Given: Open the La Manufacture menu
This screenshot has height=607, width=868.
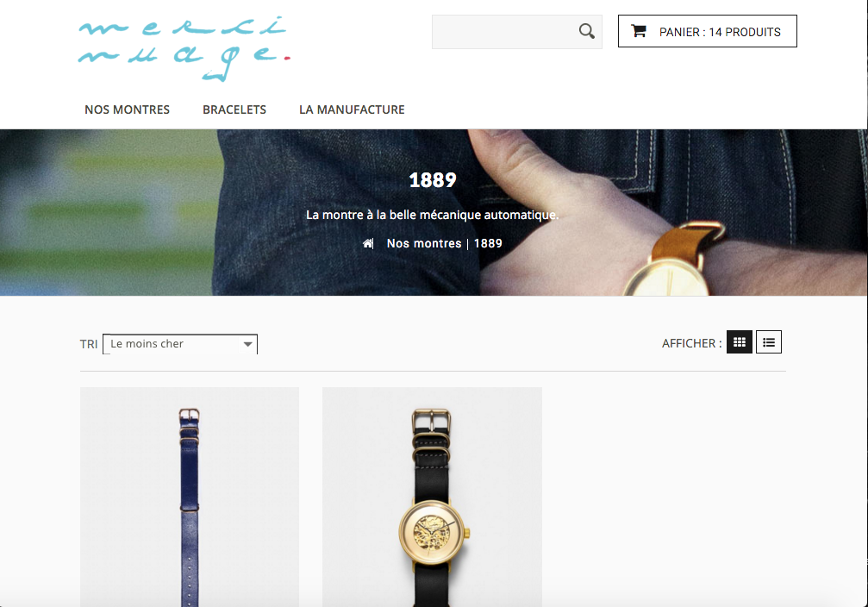Looking at the screenshot, I should [x=352, y=110].
